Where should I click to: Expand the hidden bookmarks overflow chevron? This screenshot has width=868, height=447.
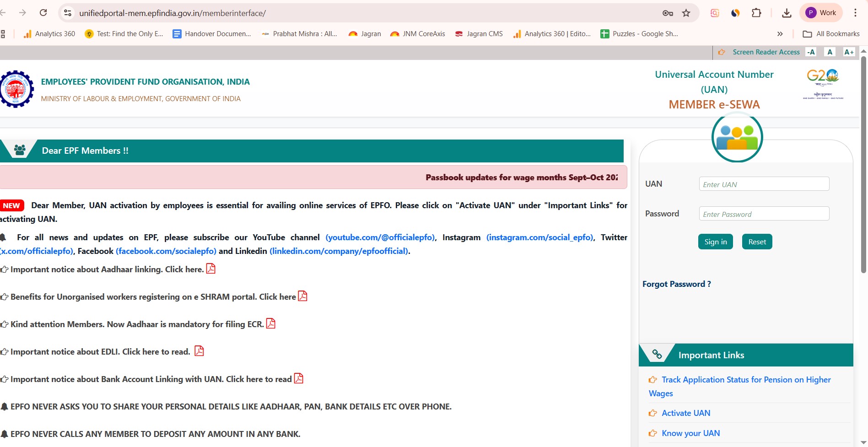click(780, 34)
